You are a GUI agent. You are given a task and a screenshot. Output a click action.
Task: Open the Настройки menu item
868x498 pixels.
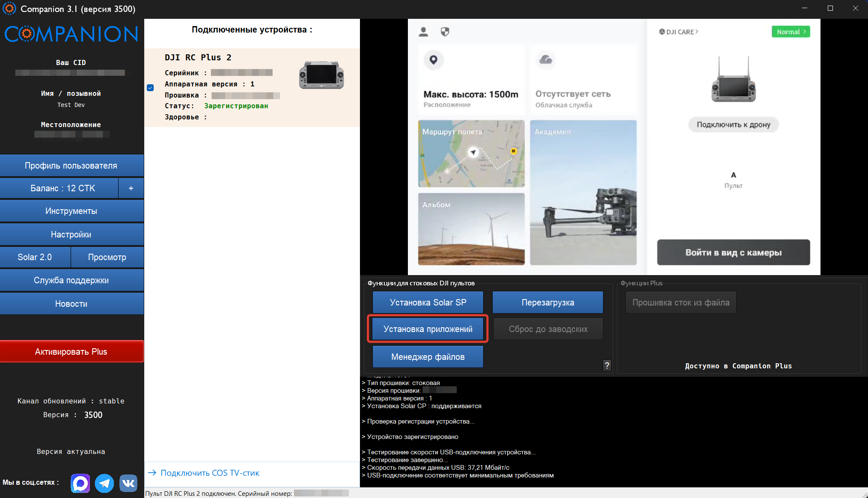[71, 234]
